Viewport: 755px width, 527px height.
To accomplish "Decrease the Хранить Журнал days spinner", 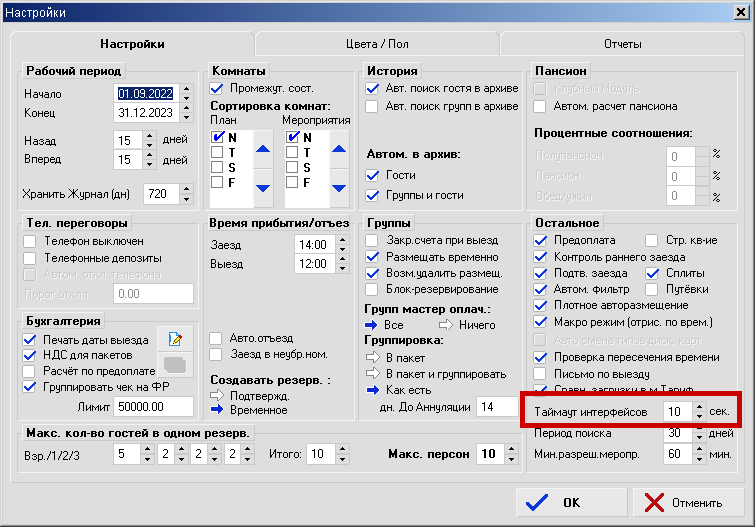I will [185, 199].
